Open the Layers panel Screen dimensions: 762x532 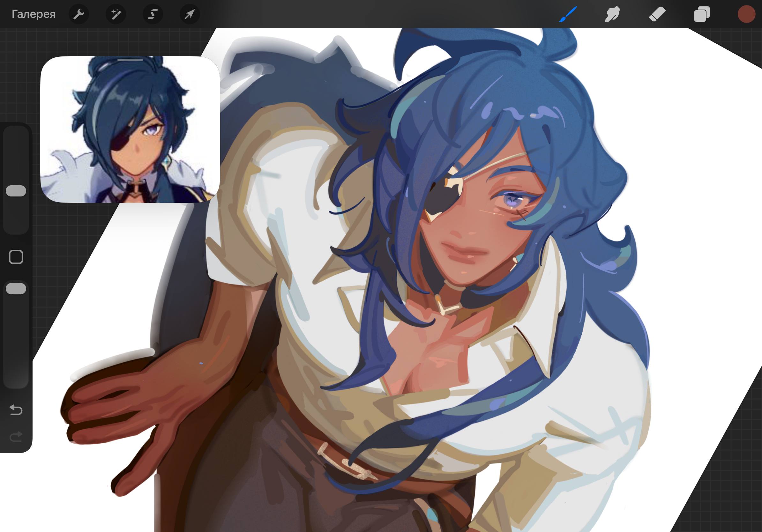point(702,14)
